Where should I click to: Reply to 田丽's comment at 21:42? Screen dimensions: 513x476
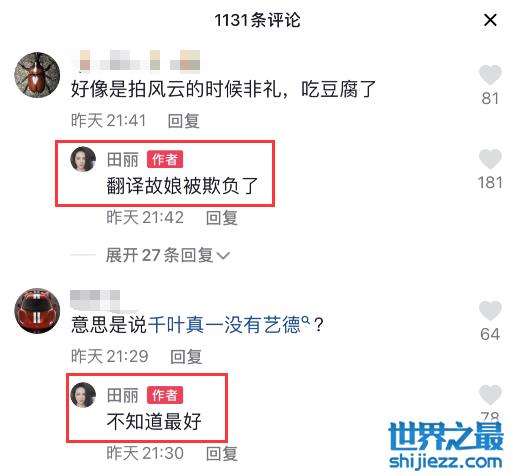(222, 218)
